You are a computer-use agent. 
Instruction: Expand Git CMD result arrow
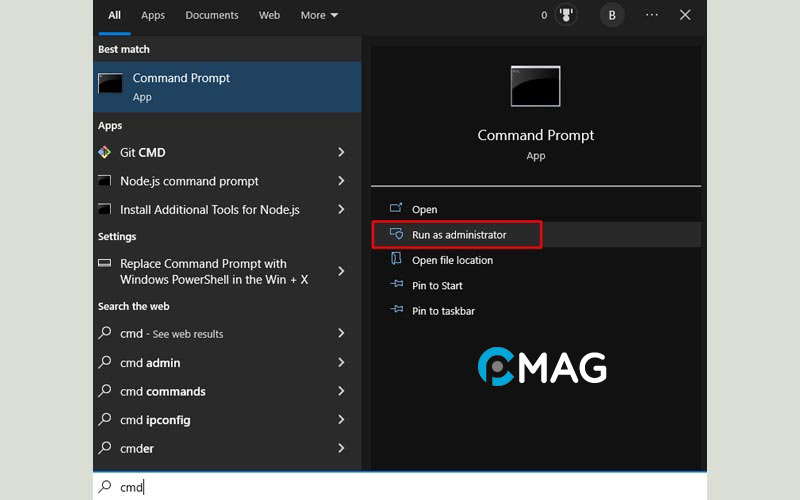coord(341,153)
